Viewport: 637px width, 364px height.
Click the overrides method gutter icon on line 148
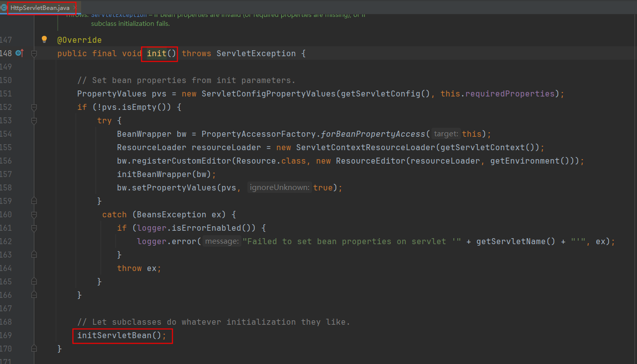pyautogui.click(x=19, y=53)
